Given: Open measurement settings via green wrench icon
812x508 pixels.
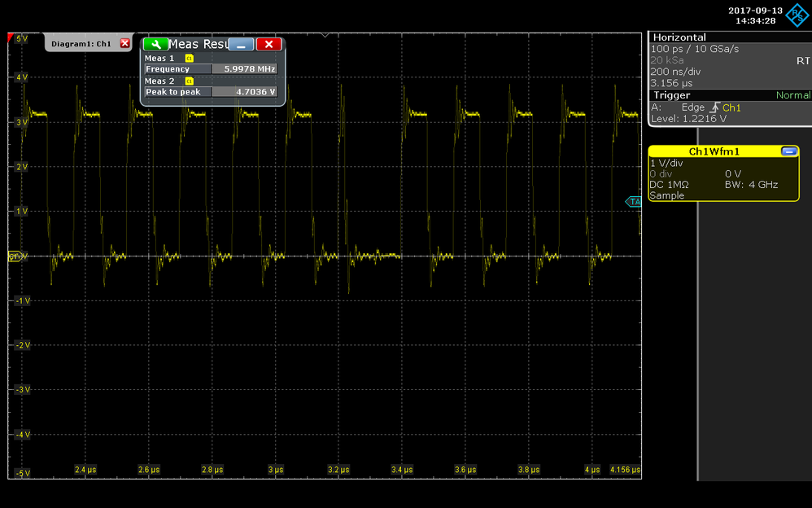Looking at the screenshot, I should point(155,44).
